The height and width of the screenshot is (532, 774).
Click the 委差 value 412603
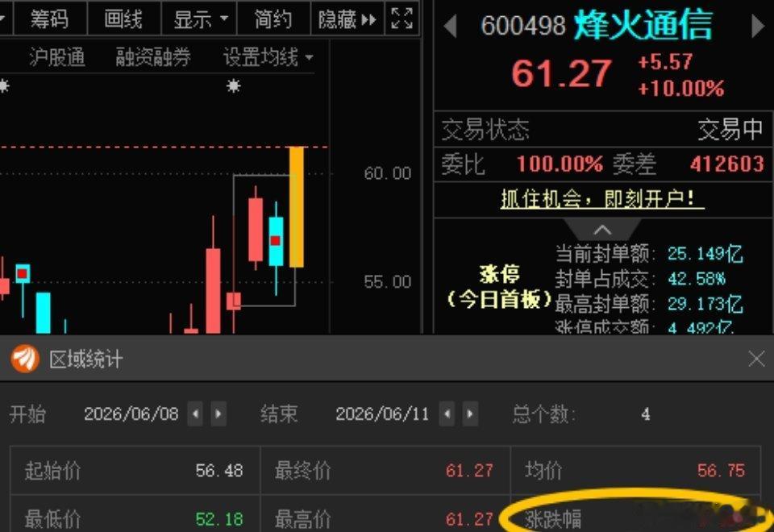(x=727, y=164)
